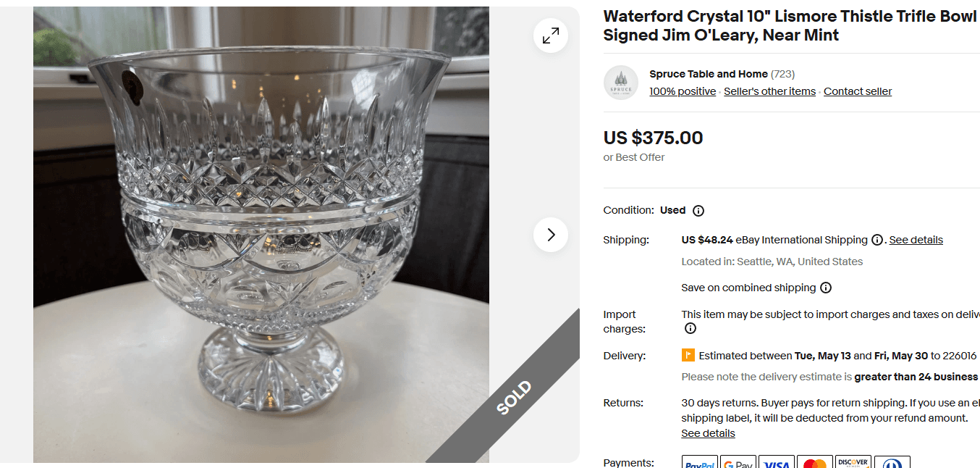View seller's 100% positive feedback
Screen dimensions: 980x468
click(682, 91)
